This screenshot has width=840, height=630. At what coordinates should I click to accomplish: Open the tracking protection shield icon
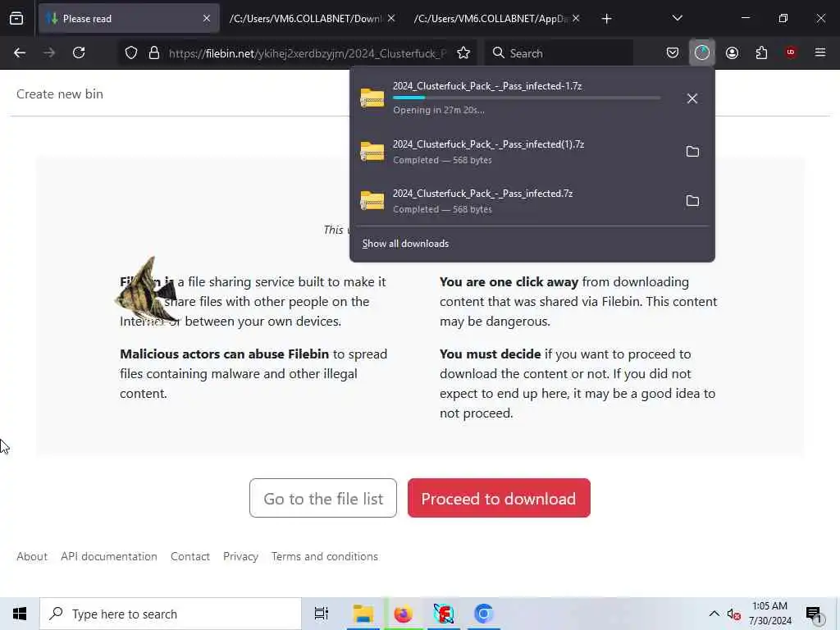coord(131,52)
